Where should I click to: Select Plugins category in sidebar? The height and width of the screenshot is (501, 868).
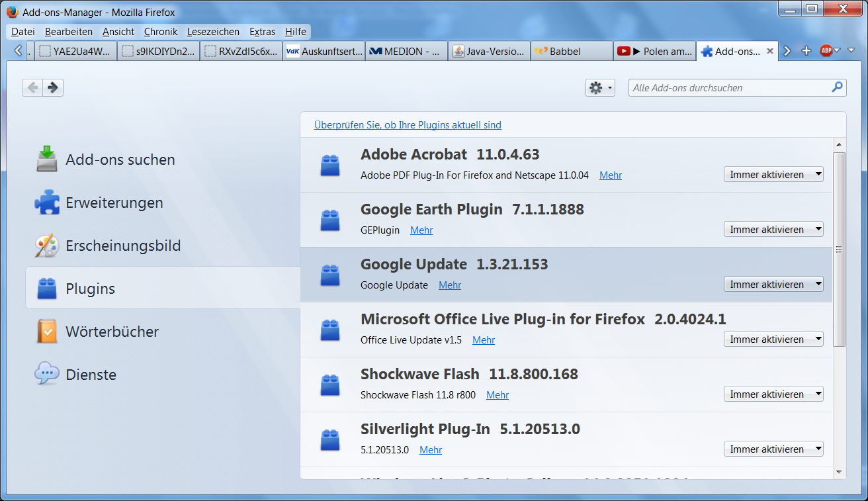point(163,288)
